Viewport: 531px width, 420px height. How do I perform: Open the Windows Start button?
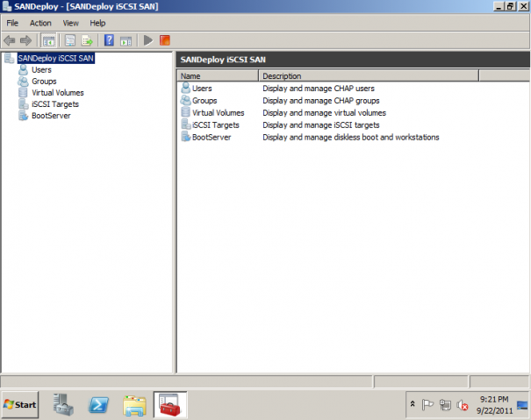[x=20, y=405]
